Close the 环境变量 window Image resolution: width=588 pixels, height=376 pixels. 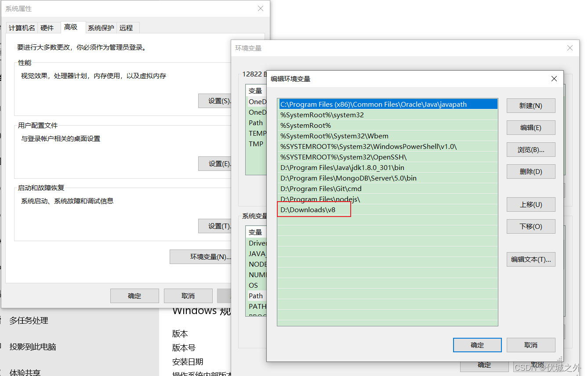coord(570,48)
